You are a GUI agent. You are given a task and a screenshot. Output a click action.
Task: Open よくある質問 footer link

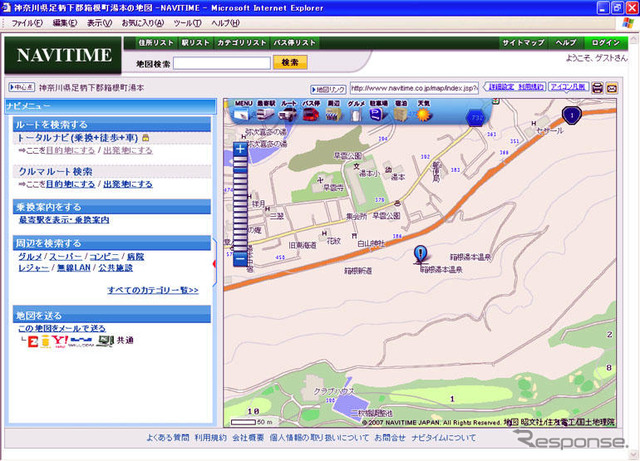coord(168,438)
